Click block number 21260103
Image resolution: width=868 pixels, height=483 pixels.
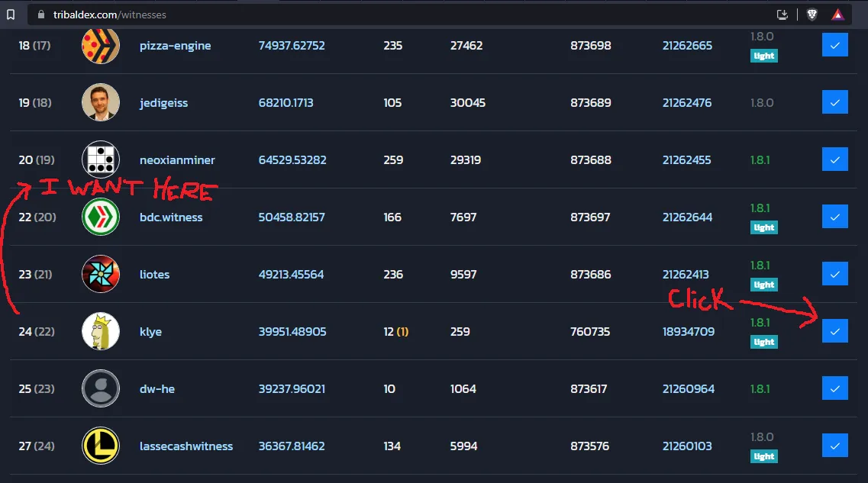click(x=687, y=446)
